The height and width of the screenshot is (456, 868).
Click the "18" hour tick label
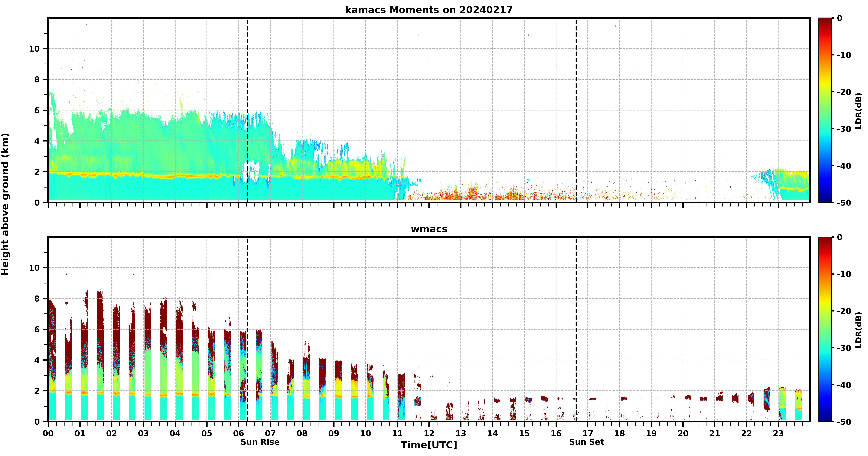pos(619,433)
